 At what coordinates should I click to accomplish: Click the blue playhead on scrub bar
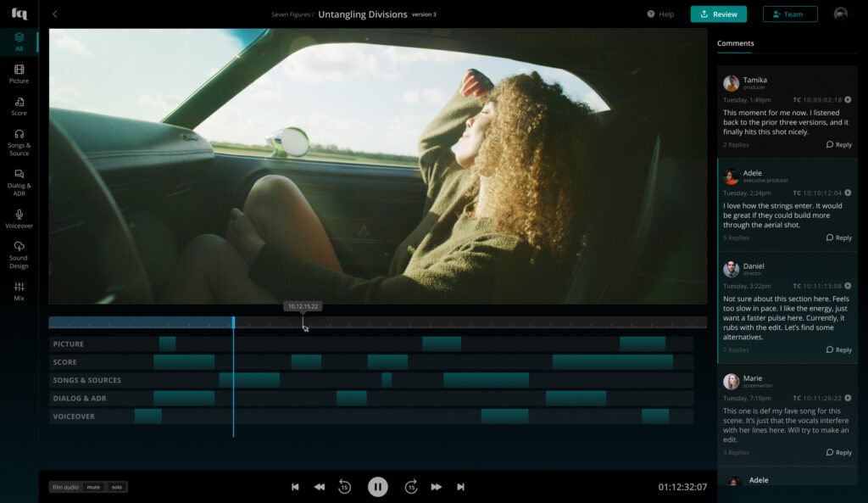(233, 322)
